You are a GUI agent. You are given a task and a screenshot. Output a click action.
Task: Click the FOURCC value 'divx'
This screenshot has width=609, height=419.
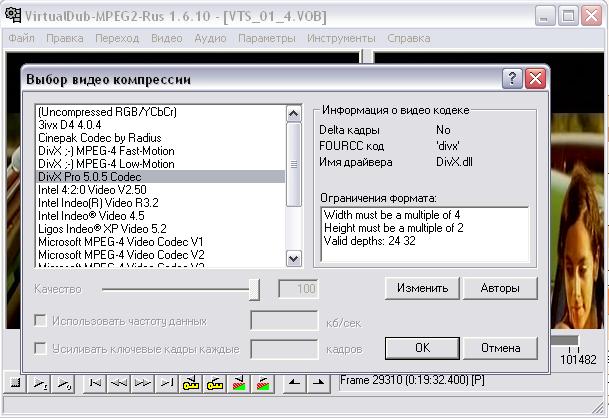(448, 146)
